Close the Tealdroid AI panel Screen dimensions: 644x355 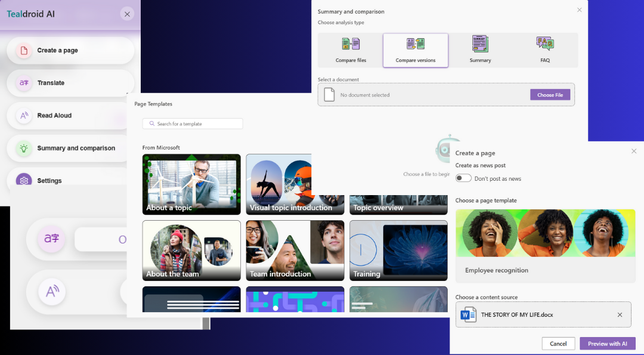pyautogui.click(x=127, y=14)
